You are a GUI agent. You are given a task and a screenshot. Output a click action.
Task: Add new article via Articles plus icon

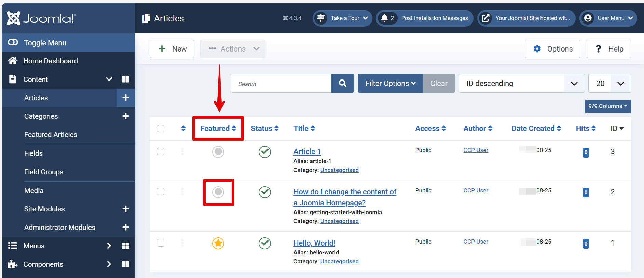click(126, 98)
